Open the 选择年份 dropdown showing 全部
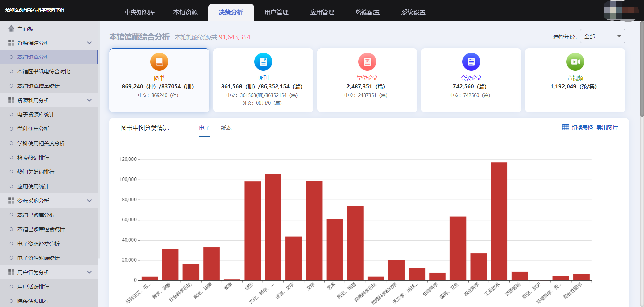The height and width of the screenshot is (307, 644). coord(602,36)
